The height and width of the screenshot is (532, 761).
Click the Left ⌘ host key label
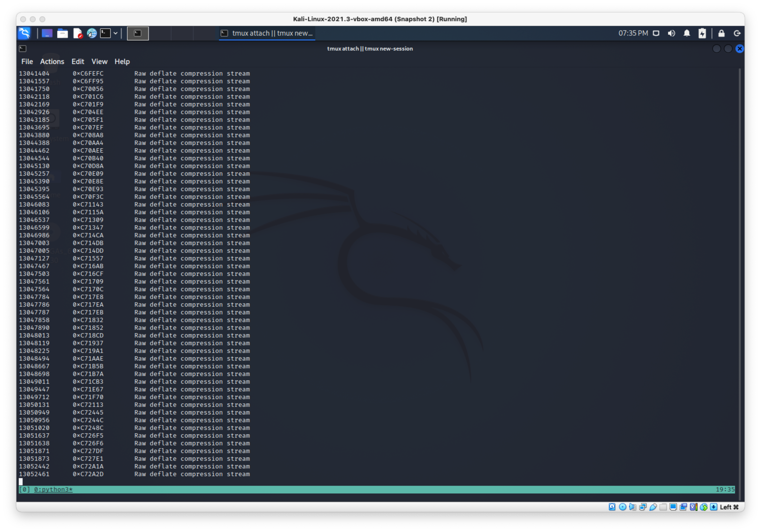729,507
